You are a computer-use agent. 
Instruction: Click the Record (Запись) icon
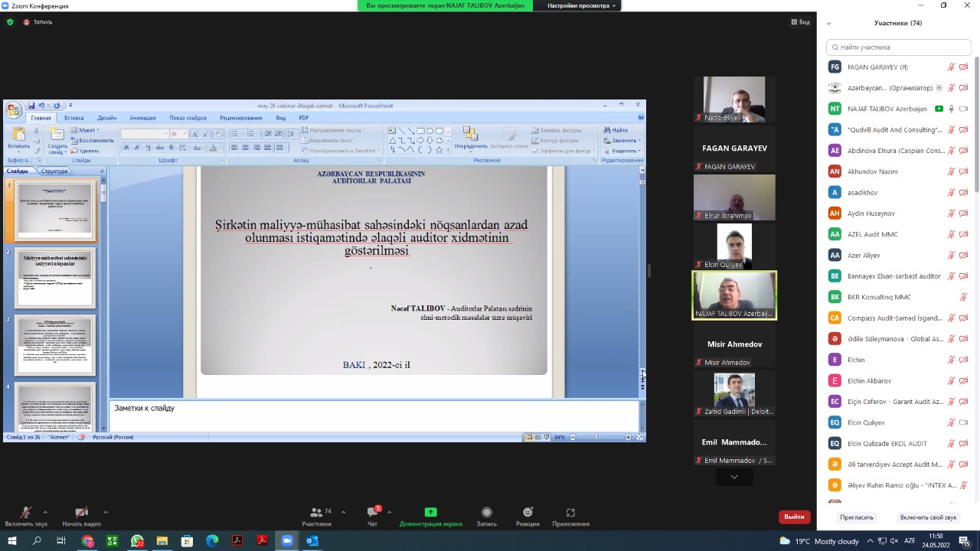tap(486, 513)
